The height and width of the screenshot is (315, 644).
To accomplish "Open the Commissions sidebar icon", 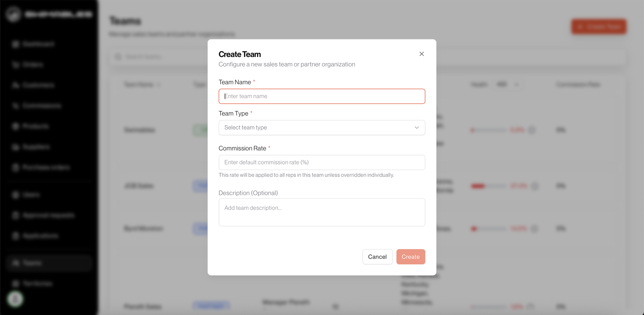I will point(15,106).
